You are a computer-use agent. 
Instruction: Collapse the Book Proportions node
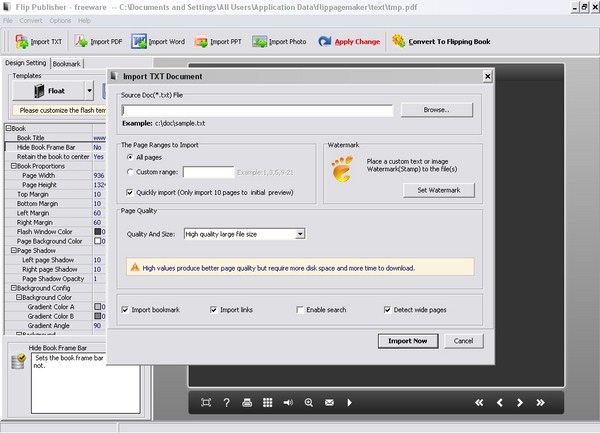coord(14,166)
